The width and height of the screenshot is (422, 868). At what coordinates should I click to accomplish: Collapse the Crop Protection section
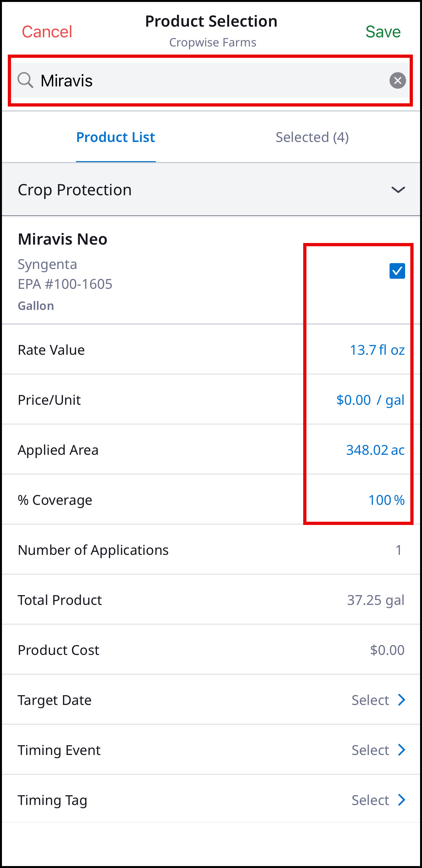click(x=398, y=190)
